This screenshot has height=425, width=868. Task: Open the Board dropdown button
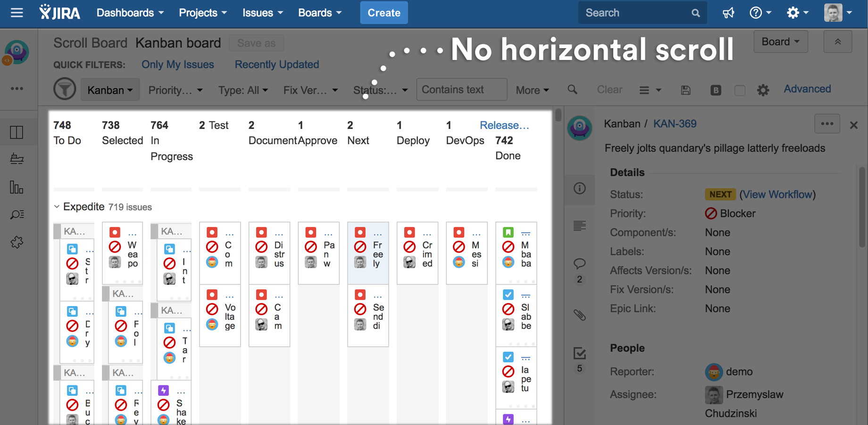coord(780,42)
